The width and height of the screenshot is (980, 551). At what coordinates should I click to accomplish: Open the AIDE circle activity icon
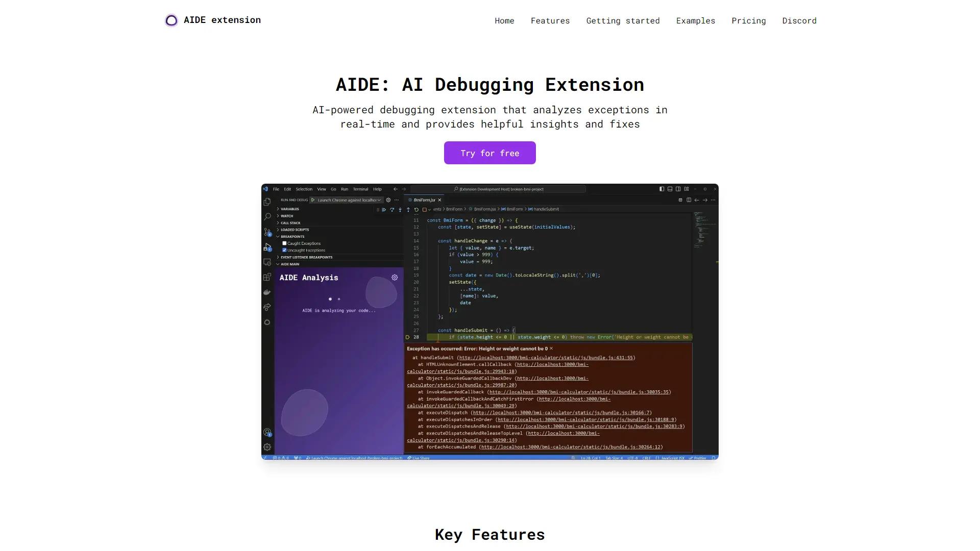[267, 322]
